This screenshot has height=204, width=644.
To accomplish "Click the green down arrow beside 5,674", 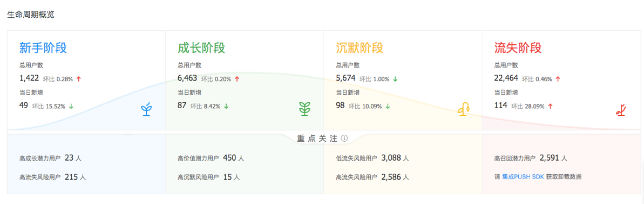I will [x=395, y=79].
